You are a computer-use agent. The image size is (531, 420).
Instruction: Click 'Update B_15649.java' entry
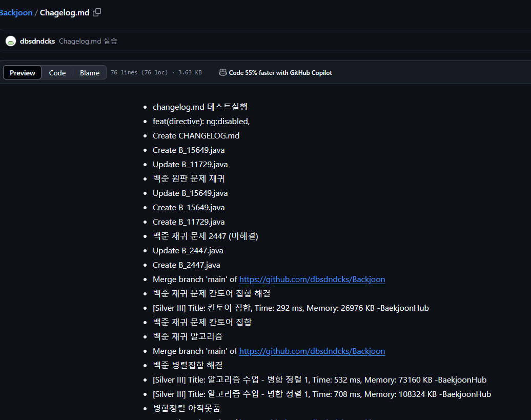(x=190, y=193)
